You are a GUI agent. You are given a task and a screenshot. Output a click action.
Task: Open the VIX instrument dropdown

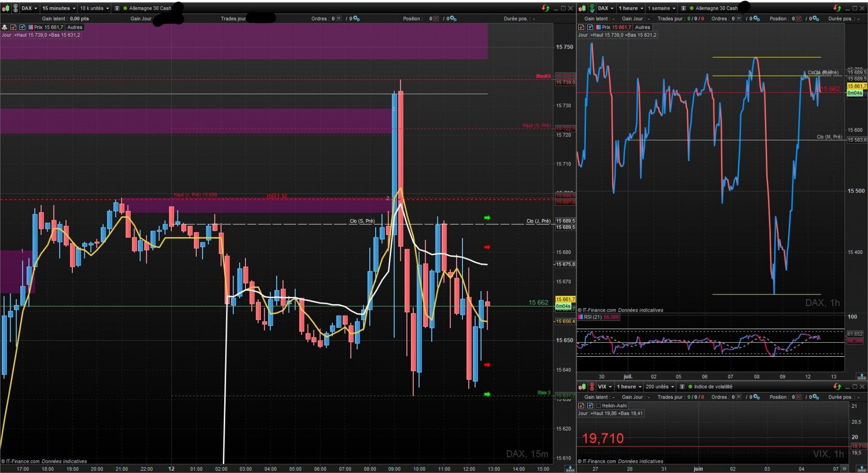coord(605,387)
